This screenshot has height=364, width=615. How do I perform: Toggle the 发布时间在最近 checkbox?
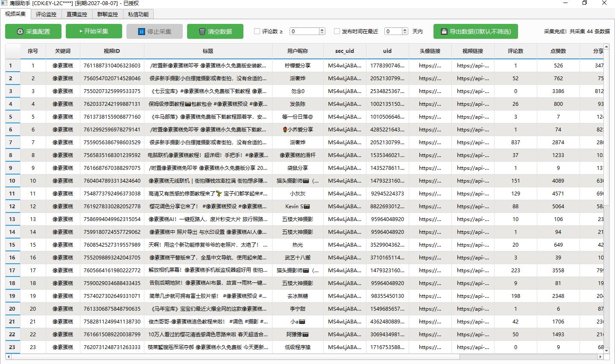click(x=337, y=31)
